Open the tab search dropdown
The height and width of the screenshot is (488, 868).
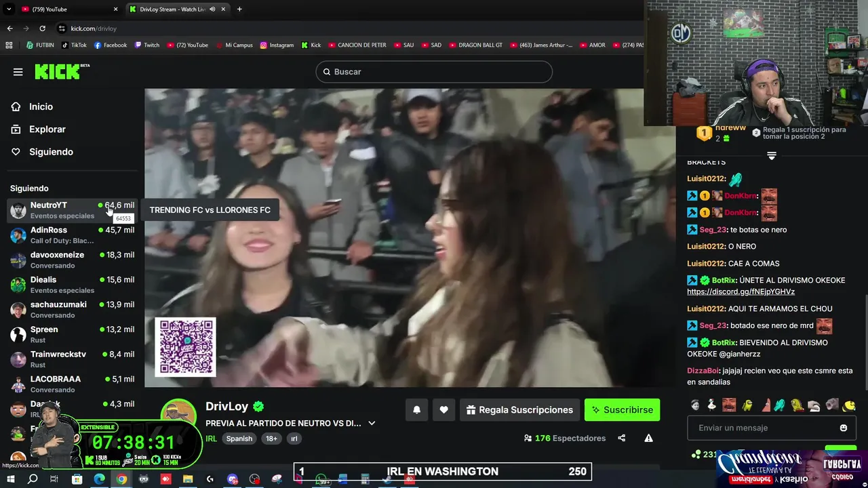(8, 9)
